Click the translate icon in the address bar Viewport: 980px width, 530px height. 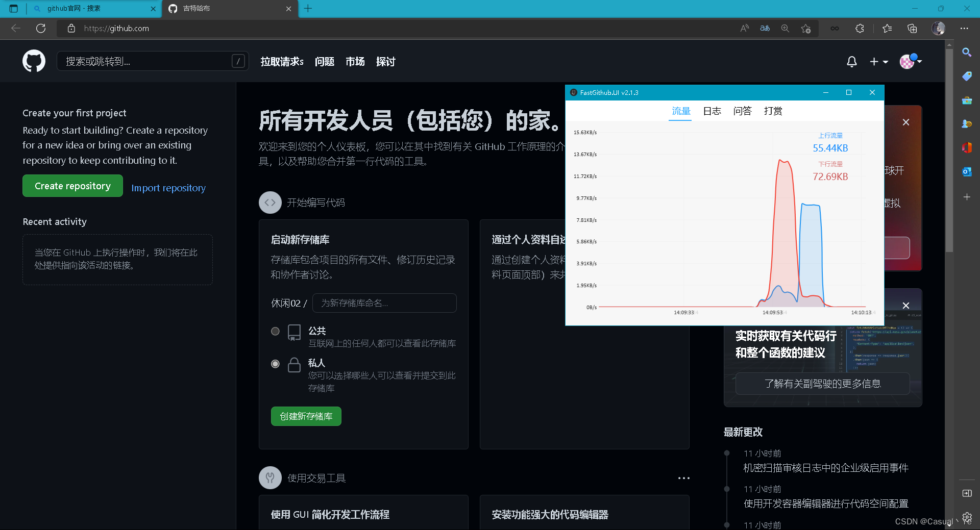click(765, 29)
